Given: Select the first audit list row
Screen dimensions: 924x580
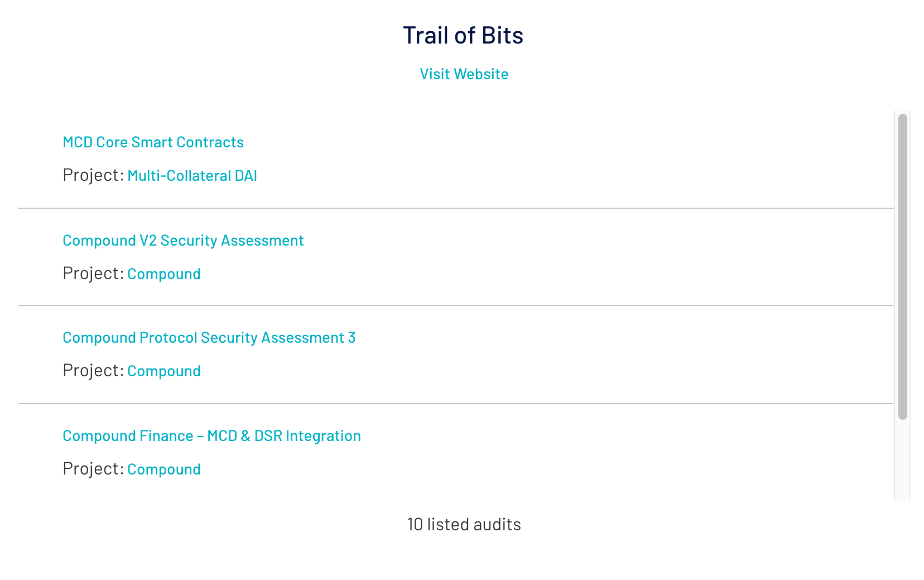Looking at the screenshot, I should click(x=446, y=159).
